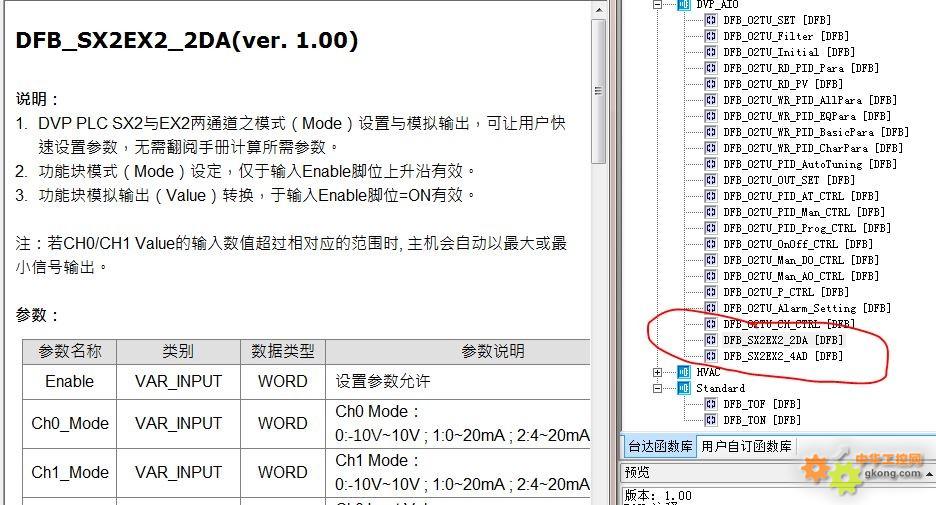The width and height of the screenshot is (936, 505).
Task: Select DFB_02TU_PID_Prog_CTRL in the tree
Action: click(x=807, y=228)
